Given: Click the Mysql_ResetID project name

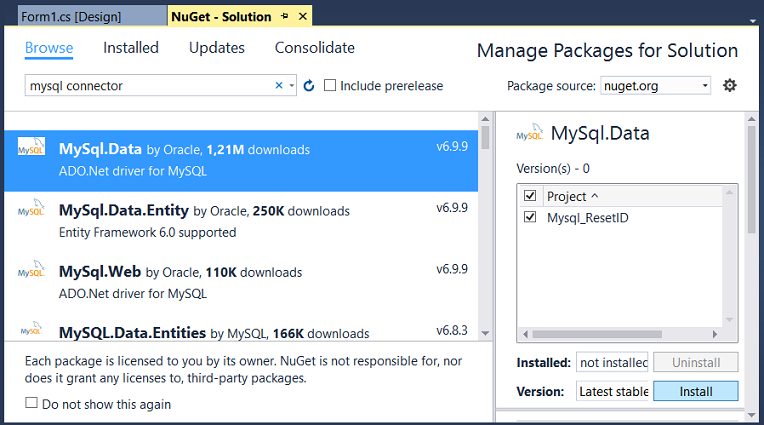Looking at the screenshot, I should (x=588, y=217).
